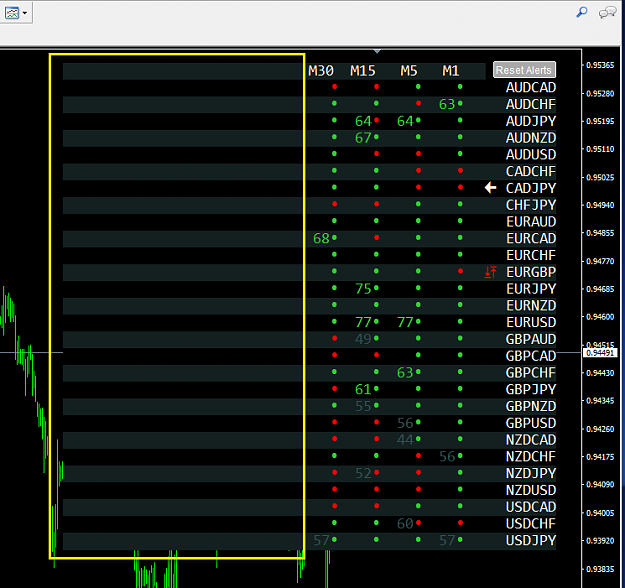Click value 49 in the GBPAUD row
625x588 pixels.
click(363, 339)
